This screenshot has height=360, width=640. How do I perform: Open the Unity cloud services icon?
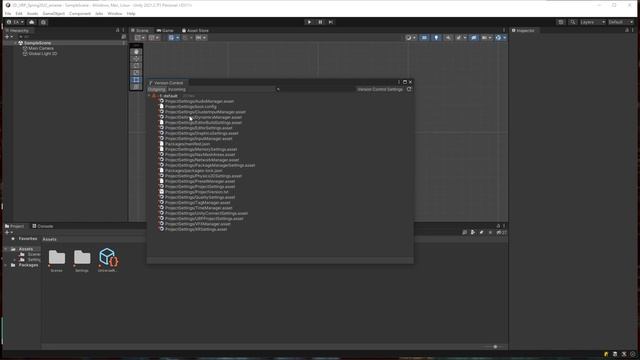pyautogui.click(x=32, y=22)
